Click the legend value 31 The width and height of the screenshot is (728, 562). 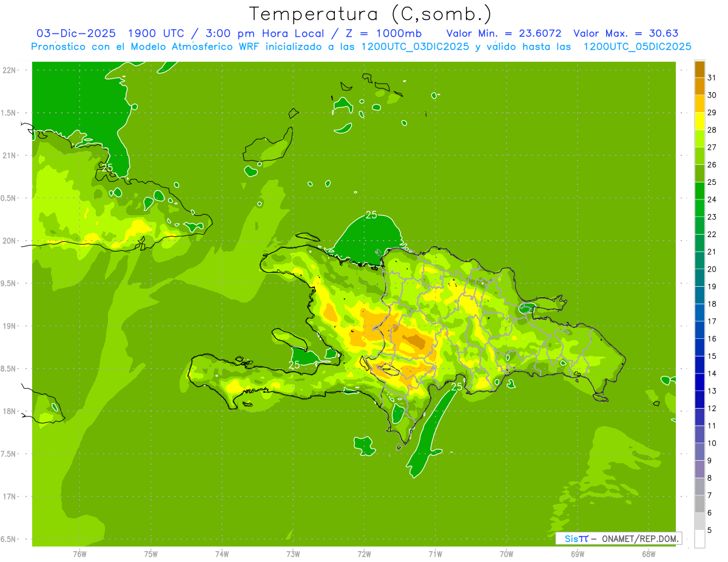pos(712,78)
